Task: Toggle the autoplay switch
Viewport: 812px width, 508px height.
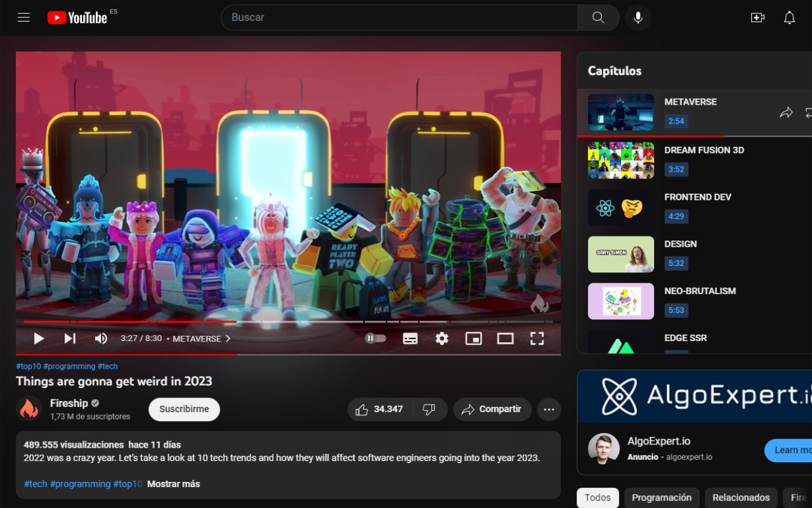Action: pos(376,338)
